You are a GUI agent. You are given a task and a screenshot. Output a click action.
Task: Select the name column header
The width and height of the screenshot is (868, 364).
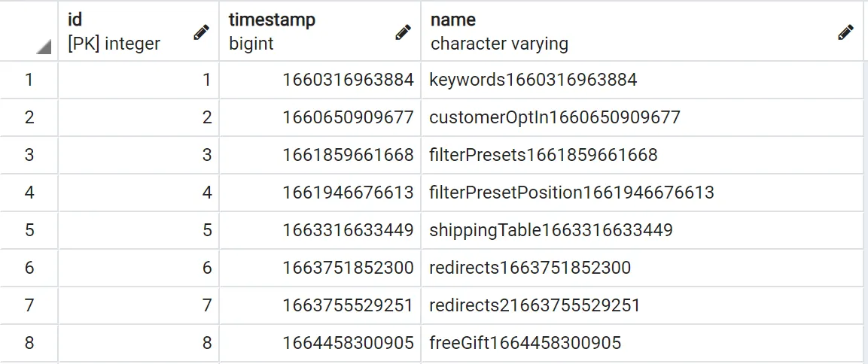point(602,31)
